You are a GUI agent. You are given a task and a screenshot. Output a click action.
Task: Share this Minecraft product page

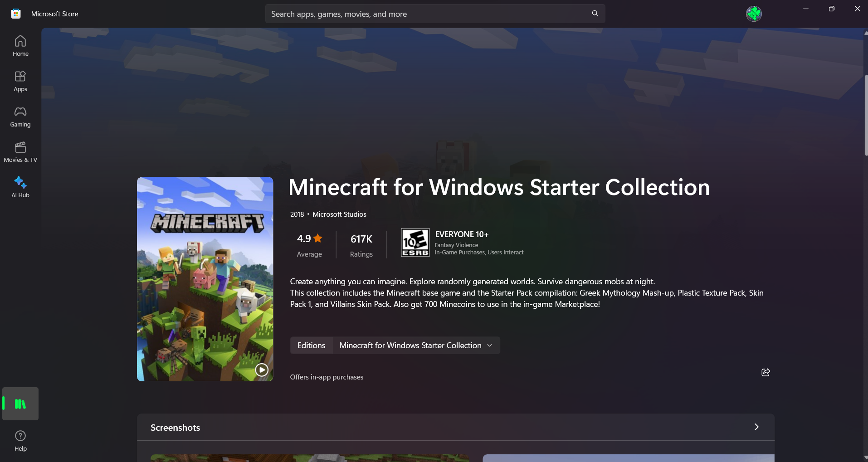coord(766,372)
